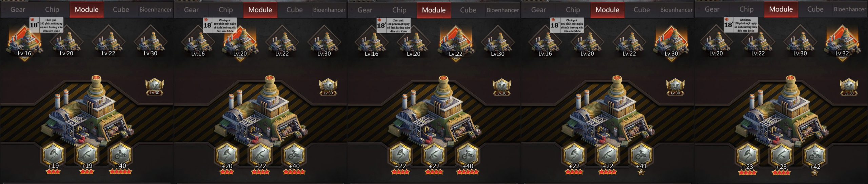Open Bioenhancer tab above the Lv.32 module row
868x184 pixels.
pos(850,10)
